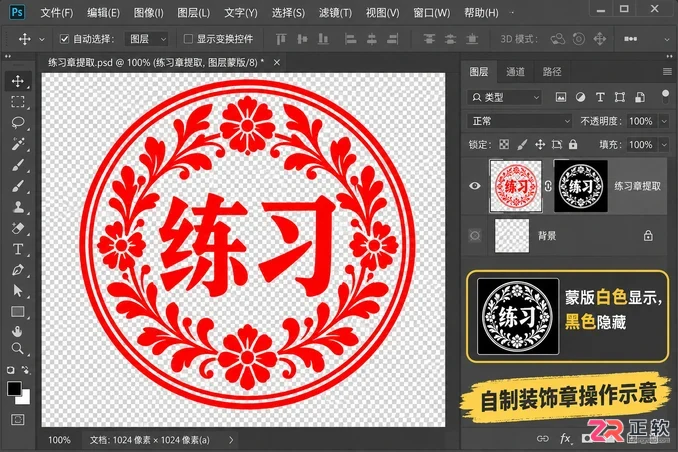Enable the 显示变换控件 checkbox

click(x=188, y=39)
